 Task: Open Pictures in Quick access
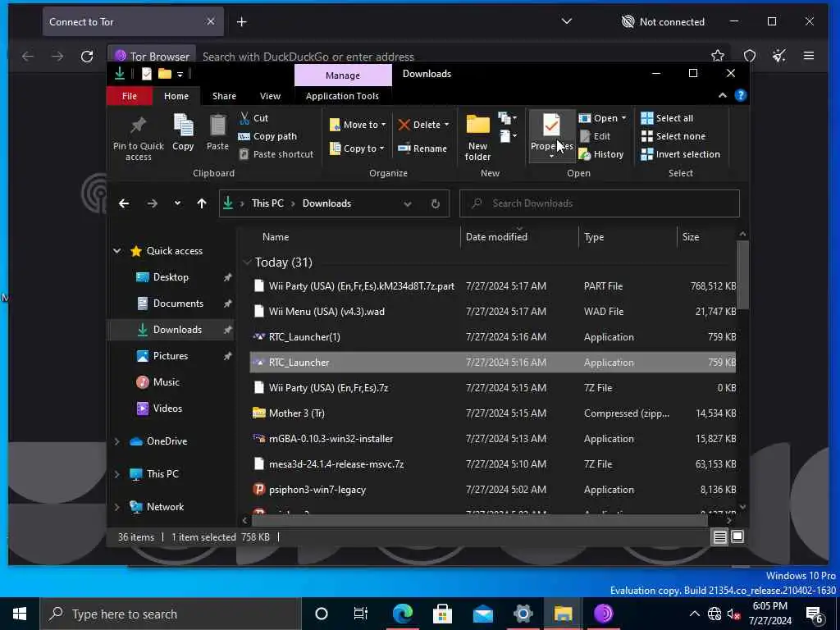[171, 356]
